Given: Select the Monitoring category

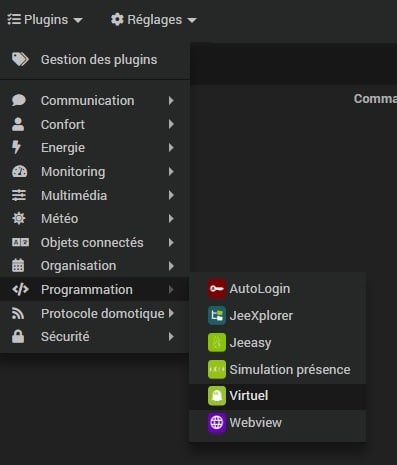Looking at the screenshot, I should [x=95, y=172].
